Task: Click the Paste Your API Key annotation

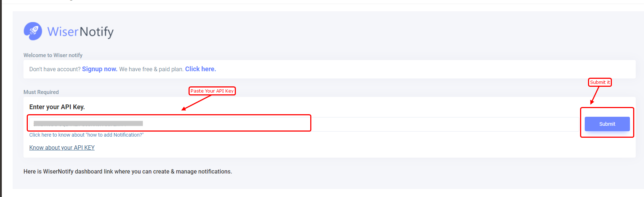Action: (212, 91)
